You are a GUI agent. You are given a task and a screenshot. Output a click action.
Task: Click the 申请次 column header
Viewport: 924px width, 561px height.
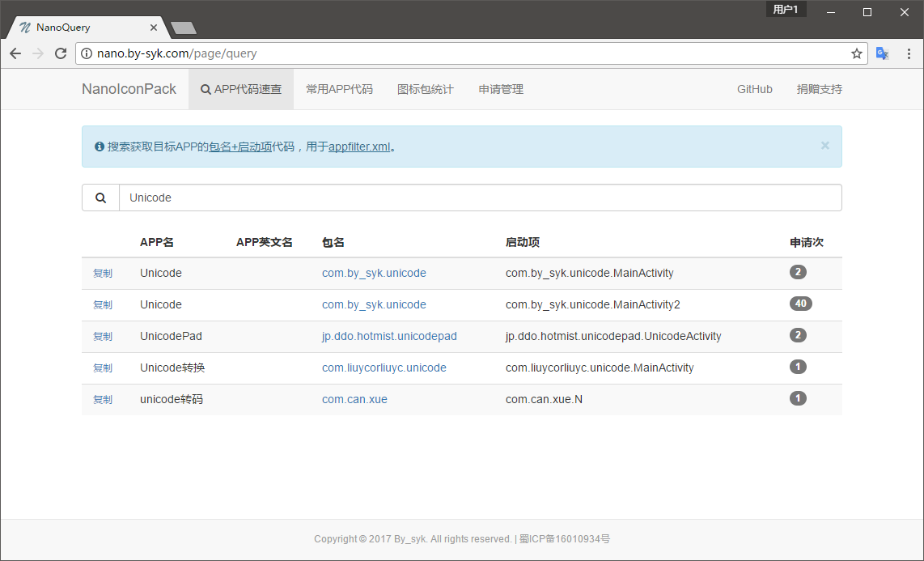[806, 242]
